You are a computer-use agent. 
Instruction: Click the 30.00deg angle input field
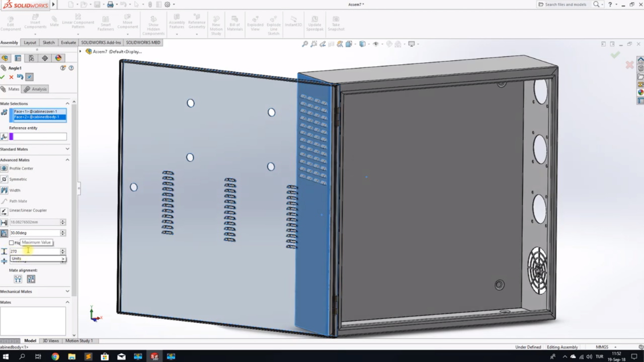[x=34, y=233]
